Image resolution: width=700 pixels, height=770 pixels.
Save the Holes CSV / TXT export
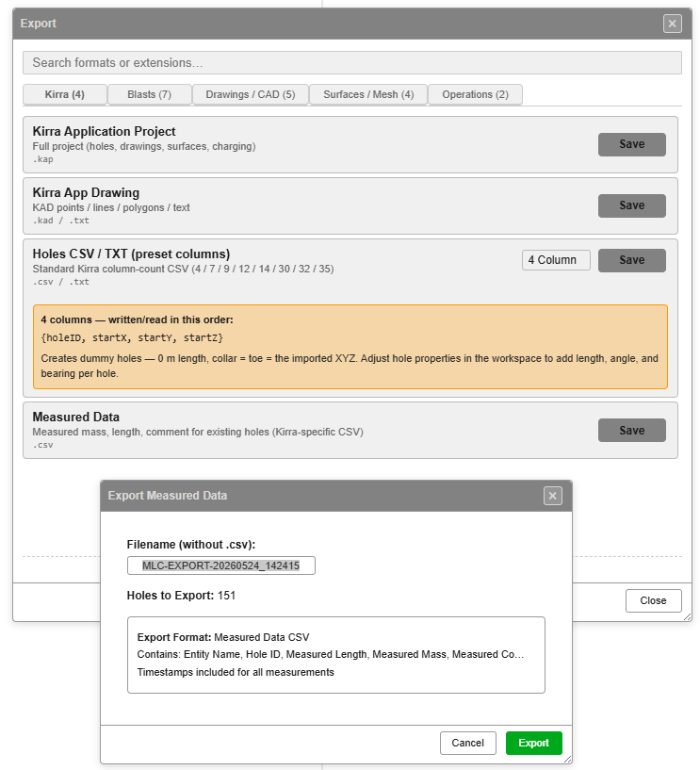point(632,260)
